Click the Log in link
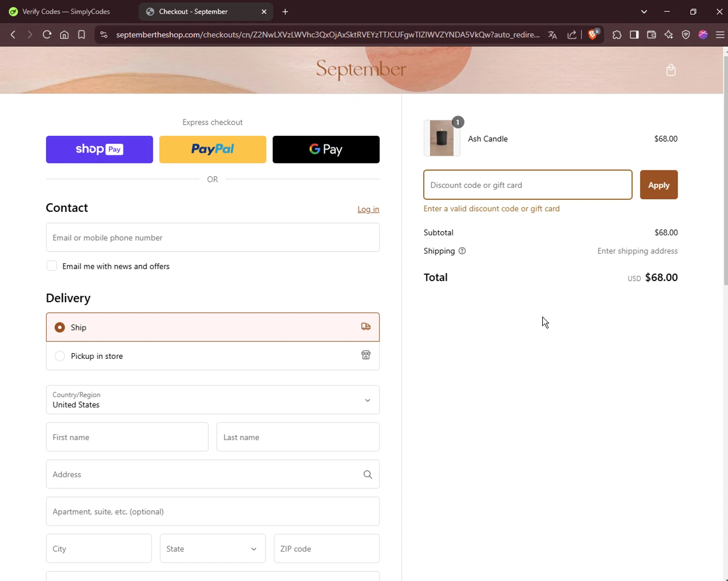This screenshot has width=728, height=581. point(368,209)
